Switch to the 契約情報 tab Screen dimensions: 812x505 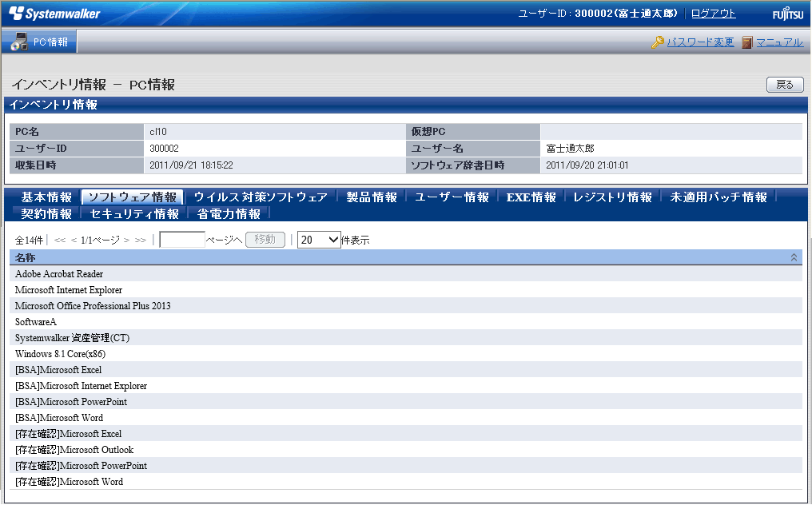46,214
